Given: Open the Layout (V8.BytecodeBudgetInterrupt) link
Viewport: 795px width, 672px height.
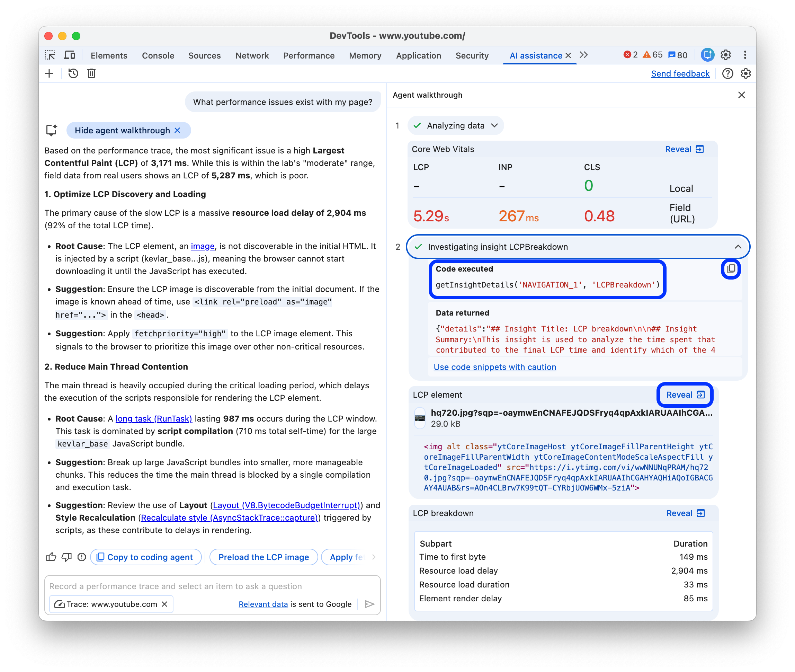Looking at the screenshot, I should point(286,505).
